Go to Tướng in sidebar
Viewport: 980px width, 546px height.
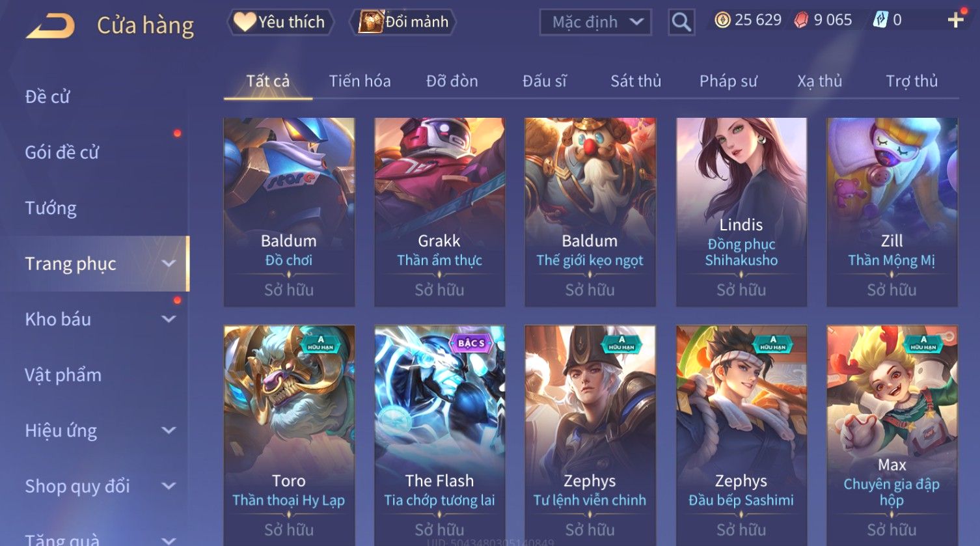(51, 208)
